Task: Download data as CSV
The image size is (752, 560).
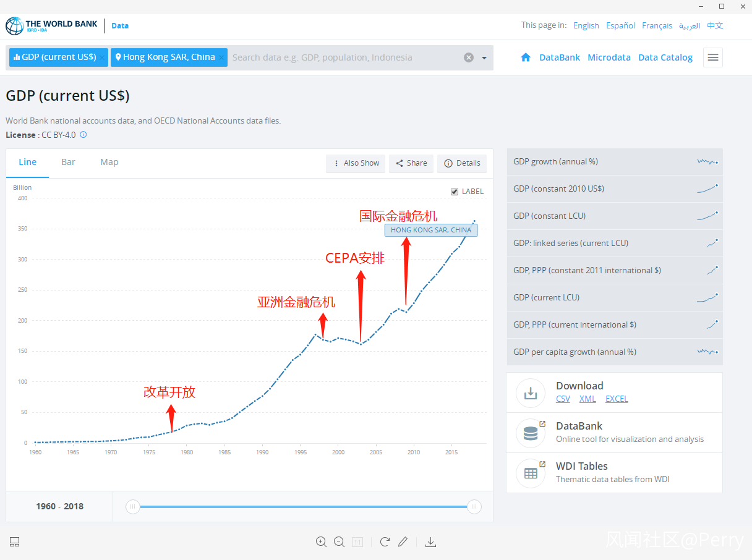Action: 563,399
